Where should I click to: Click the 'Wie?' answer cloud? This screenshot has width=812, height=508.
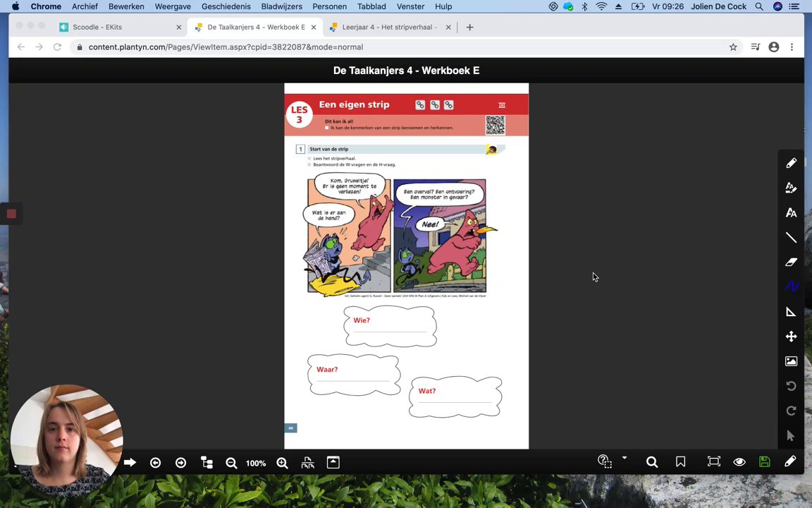click(x=390, y=326)
